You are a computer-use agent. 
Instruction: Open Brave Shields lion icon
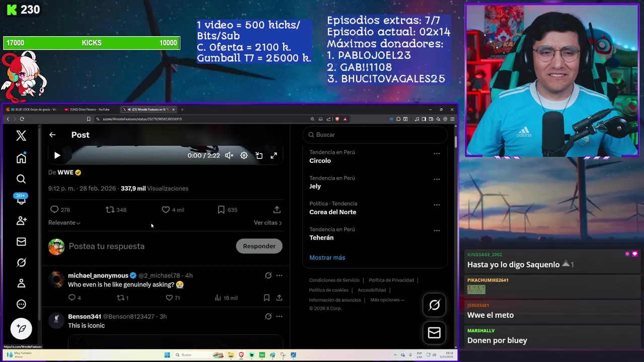point(337,119)
